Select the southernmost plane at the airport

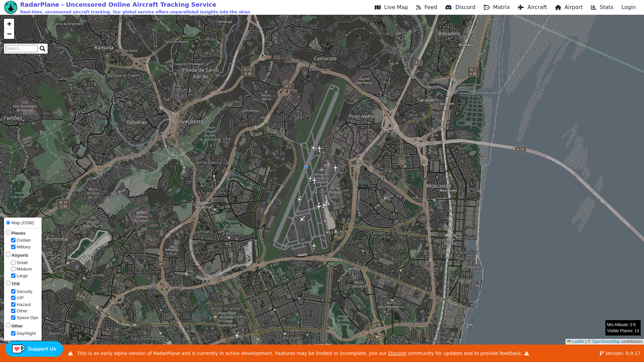tap(314, 246)
